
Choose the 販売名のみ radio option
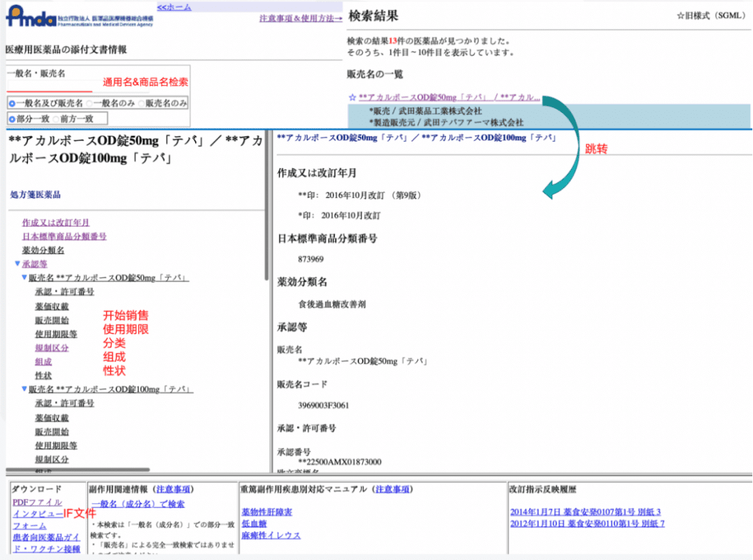pos(141,103)
